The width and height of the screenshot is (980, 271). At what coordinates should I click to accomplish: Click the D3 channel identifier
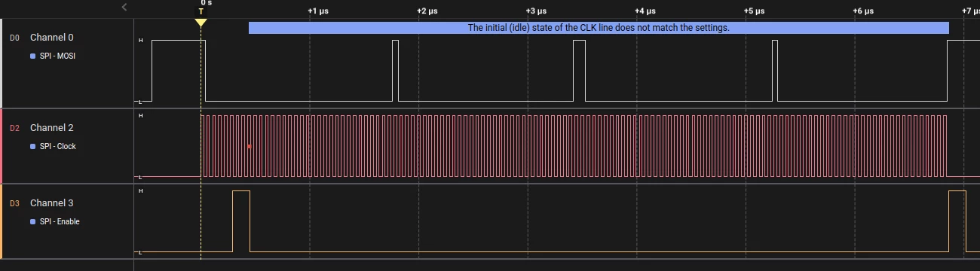[14, 203]
